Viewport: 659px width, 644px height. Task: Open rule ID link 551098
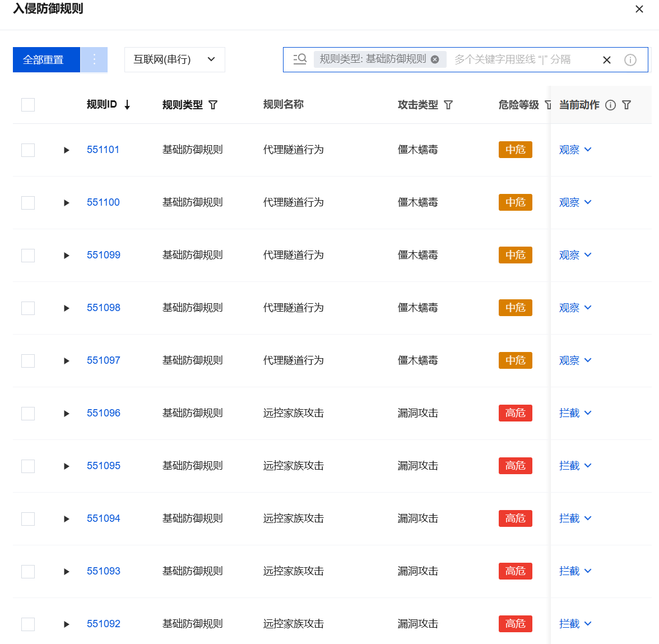(x=103, y=308)
